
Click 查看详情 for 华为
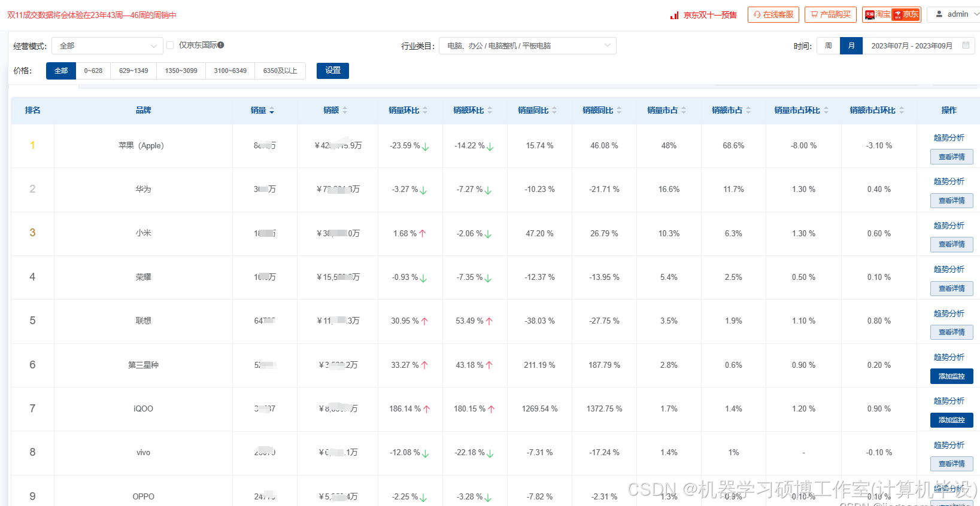(x=952, y=200)
